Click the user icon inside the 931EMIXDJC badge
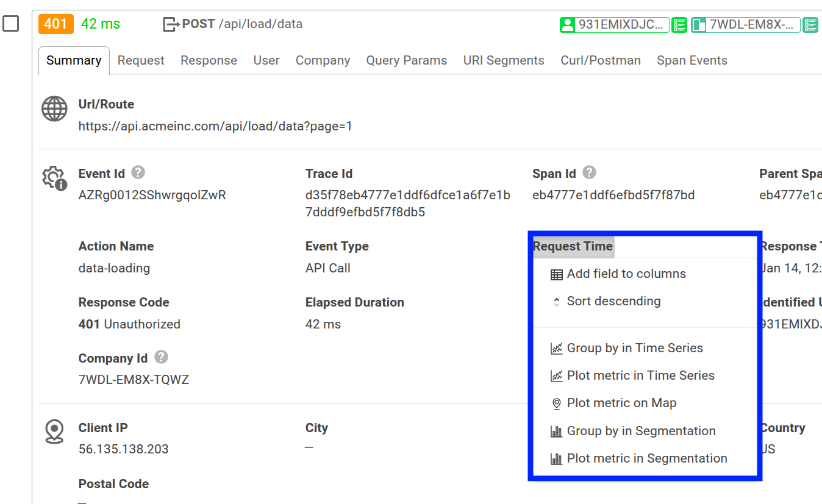The height and width of the screenshot is (504, 822). [569, 25]
